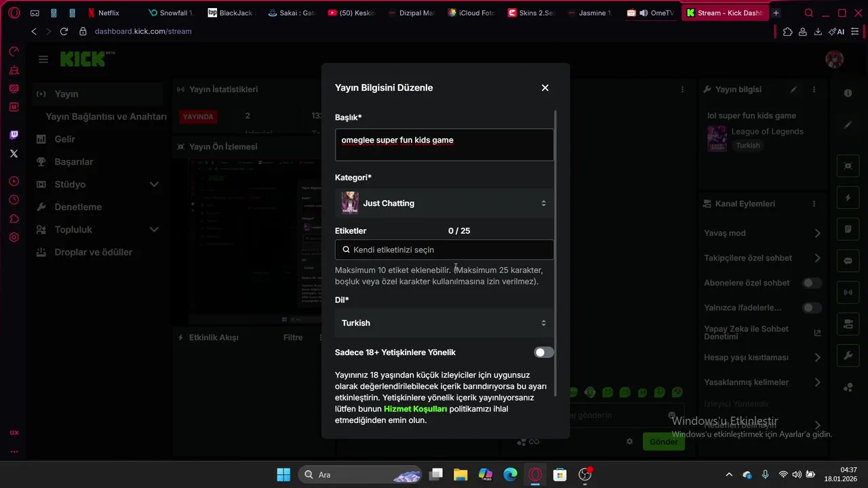Image resolution: width=868 pixels, height=488 pixels.
Task: Click the info icon in right rail
Action: (x=848, y=94)
